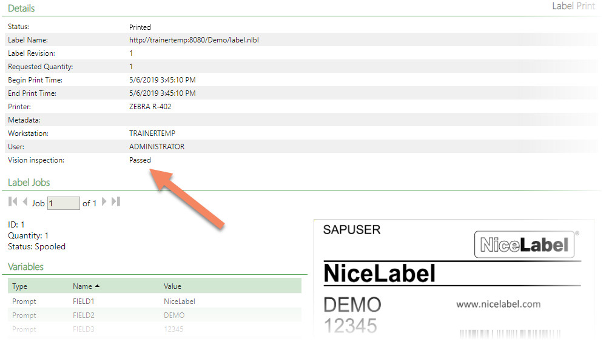
Task: Open the label.nlbl label name URL
Action: point(198,40)
